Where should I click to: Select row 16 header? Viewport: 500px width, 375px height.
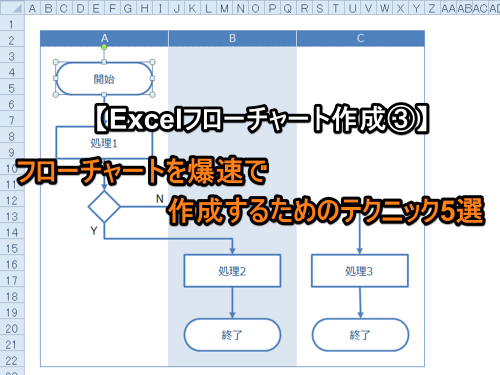(x=12, y=264)
